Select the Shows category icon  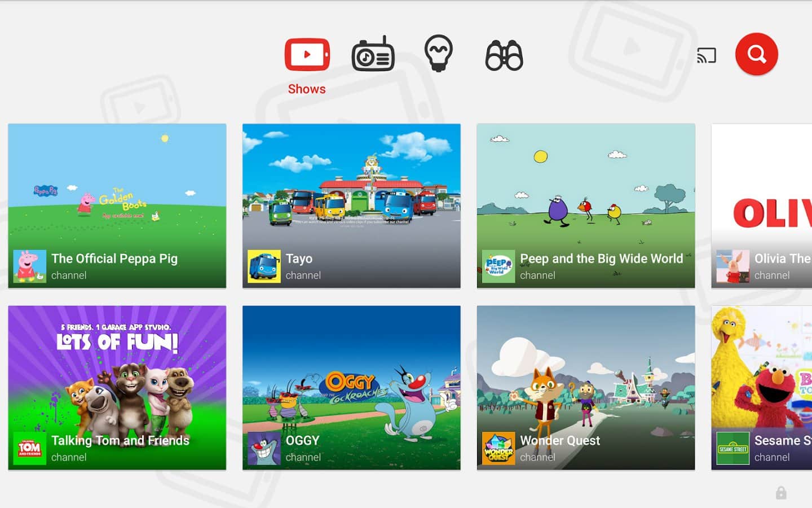click(307, 55)
